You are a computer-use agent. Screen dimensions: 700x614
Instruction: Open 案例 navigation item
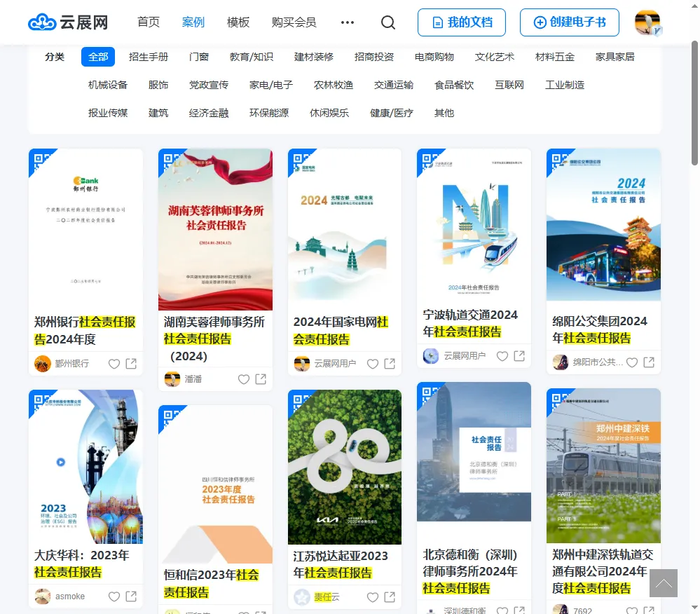193,22
